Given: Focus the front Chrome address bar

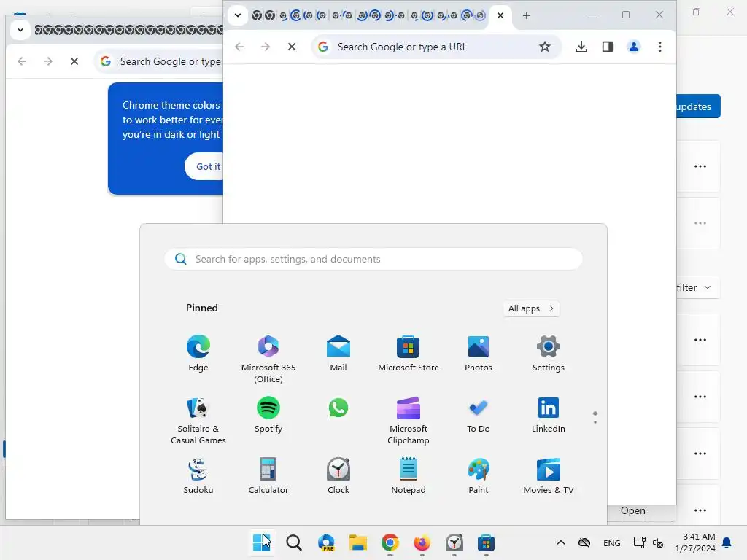Looking at the screenshot, I should [x=436, y=47].
